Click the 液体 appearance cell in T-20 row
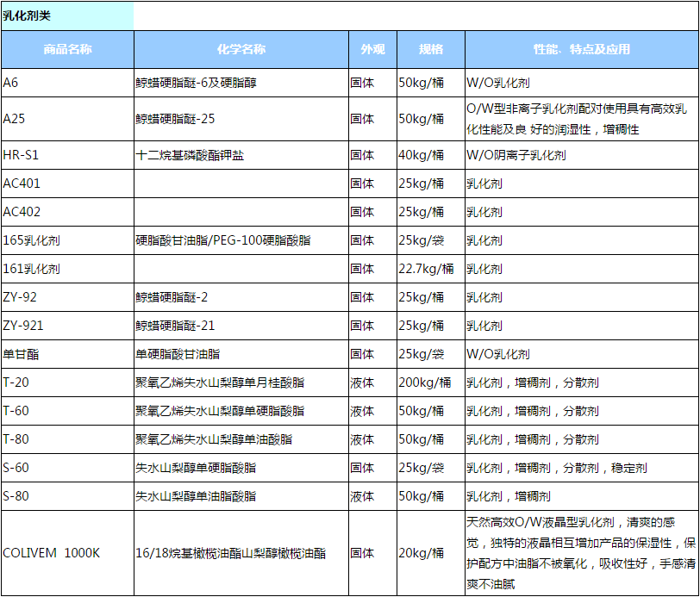This screenshot has width=700, height=597. [372, 382]
